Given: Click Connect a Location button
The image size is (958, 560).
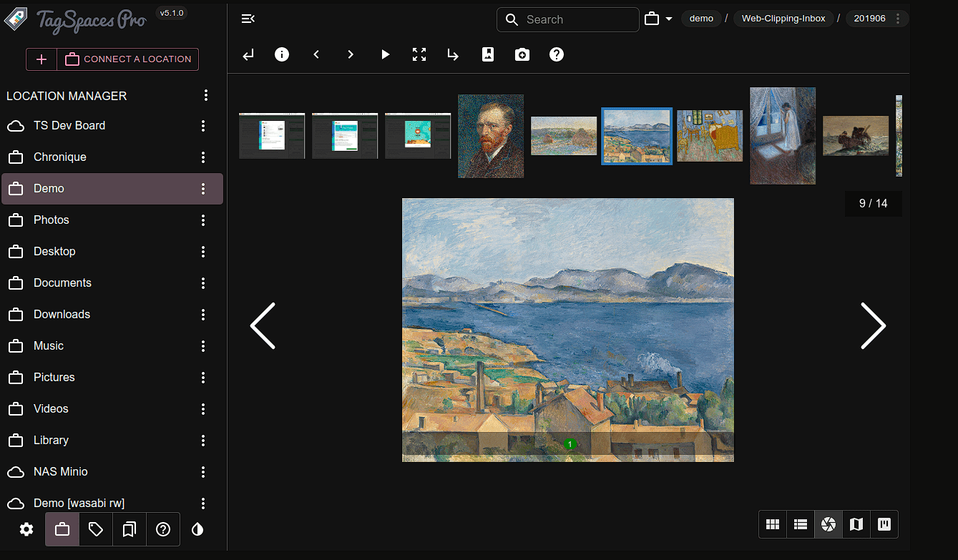Looking at the screenshot, I should (127, 59).
